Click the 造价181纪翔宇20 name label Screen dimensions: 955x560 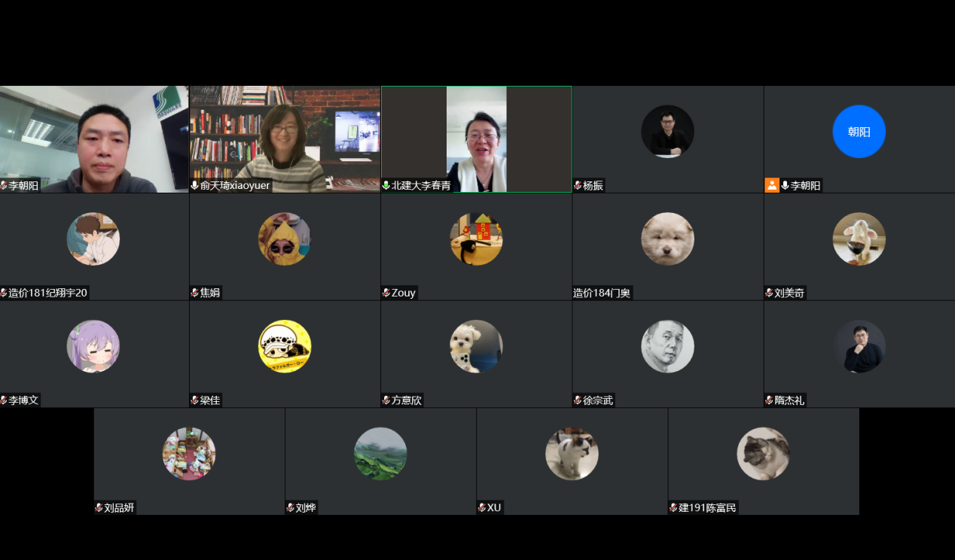(48, 293)
